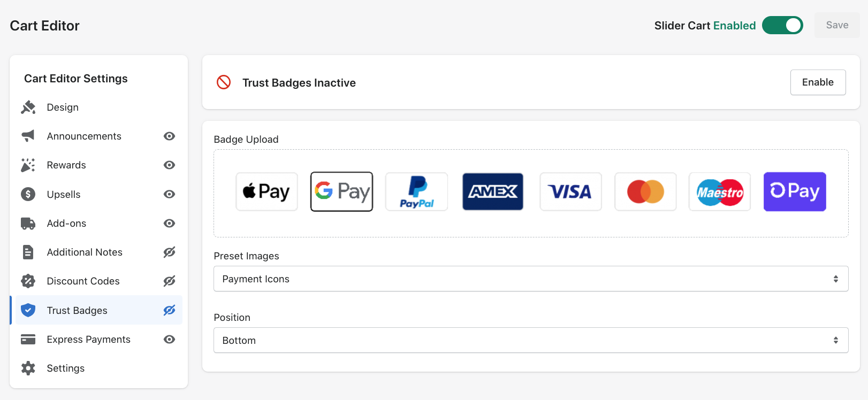
Task: Click the Express Payments card icon
Action: coord(28,340)
